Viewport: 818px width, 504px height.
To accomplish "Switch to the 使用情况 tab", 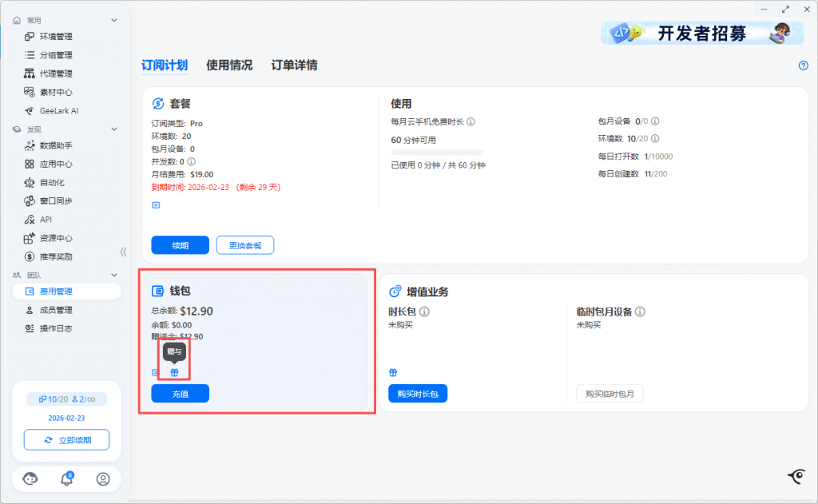I will (x=229, y=65).
